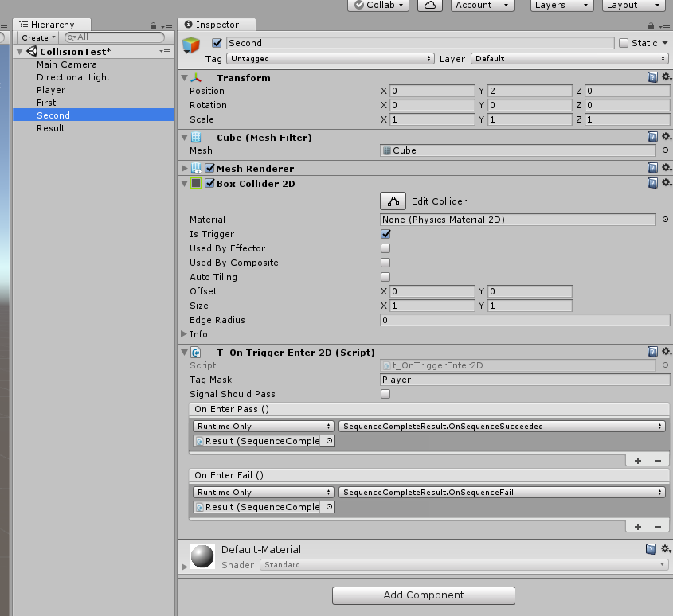This screenshot has height=616, width=673.
Task: Disable the Mesh Renderer component checkbox
Action: coord(210,168)
